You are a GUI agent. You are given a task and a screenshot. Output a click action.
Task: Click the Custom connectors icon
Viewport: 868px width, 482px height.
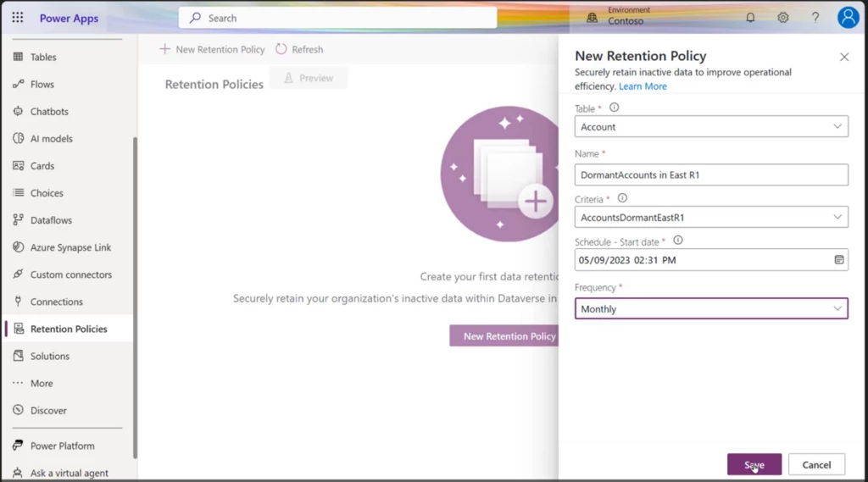(19, 274)
